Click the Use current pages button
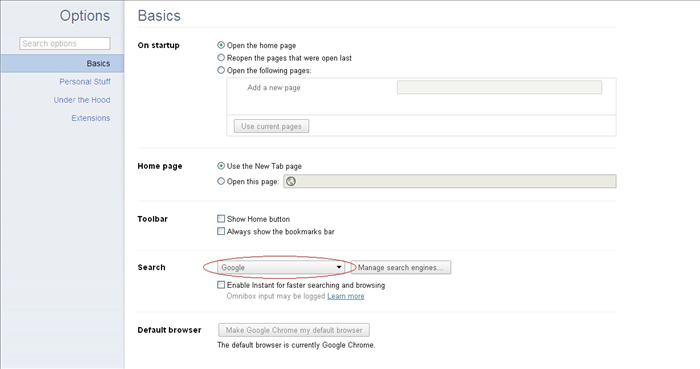The height and width of the screenshot is (369, 700). point(271,126)
